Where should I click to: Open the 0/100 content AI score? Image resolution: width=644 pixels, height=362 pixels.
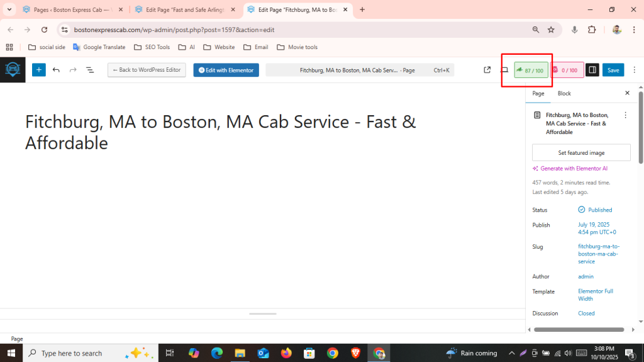pos(567,71)
